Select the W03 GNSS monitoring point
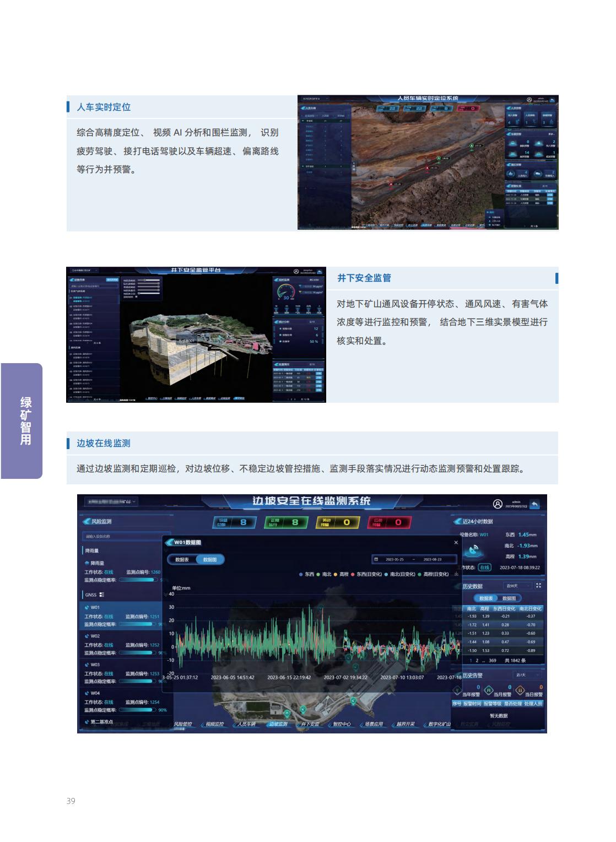 tap(126, 673)
